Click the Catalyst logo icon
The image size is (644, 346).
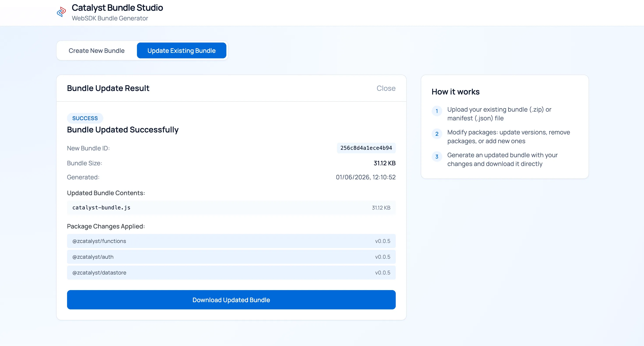[61, 12]
